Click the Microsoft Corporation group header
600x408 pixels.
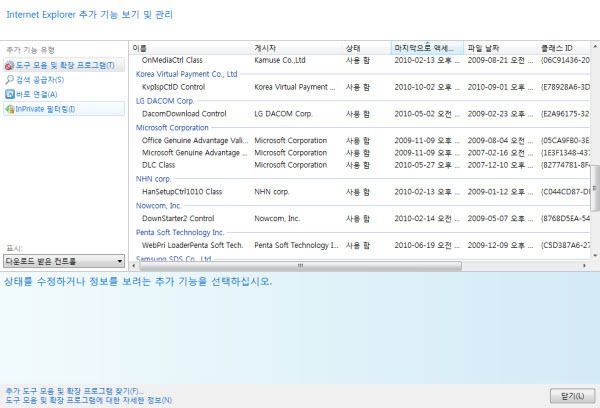tap(172, 127)
